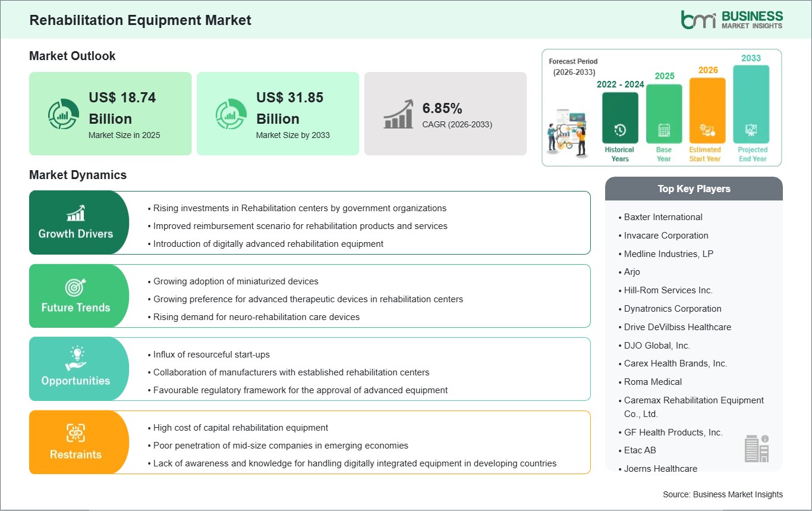Image resolution: width=812 pixels, height=511 pixels.
Task: Click the donut chart icon beside US$ 18.74 Billion
Action: tap(64, 114)
